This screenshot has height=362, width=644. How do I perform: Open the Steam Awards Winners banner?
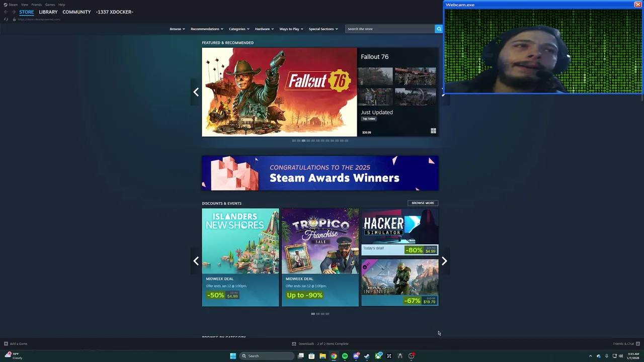(320, 173)
